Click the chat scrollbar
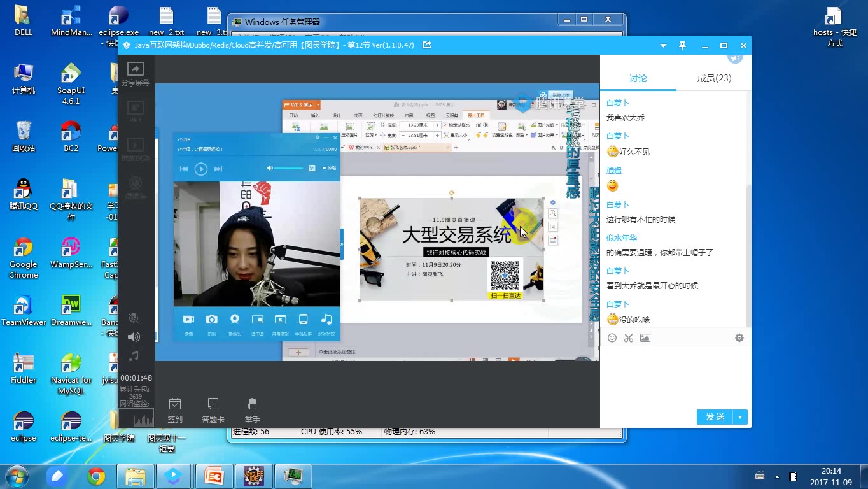868x489 pixels. coord(748,255)
